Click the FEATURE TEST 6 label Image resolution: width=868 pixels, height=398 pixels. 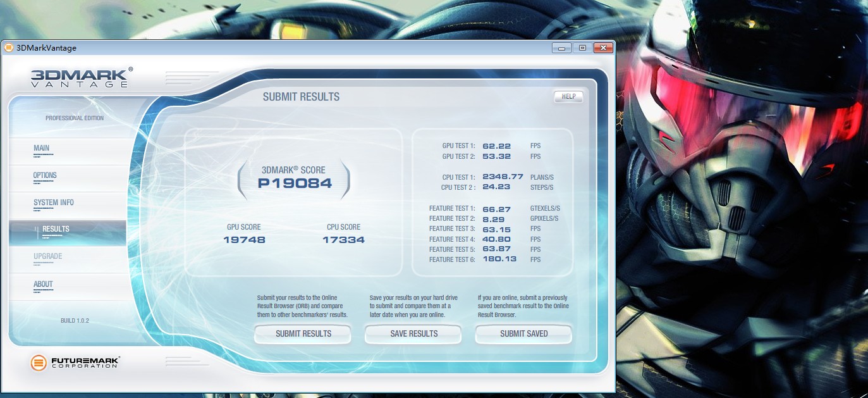click(x=452, y=259)
